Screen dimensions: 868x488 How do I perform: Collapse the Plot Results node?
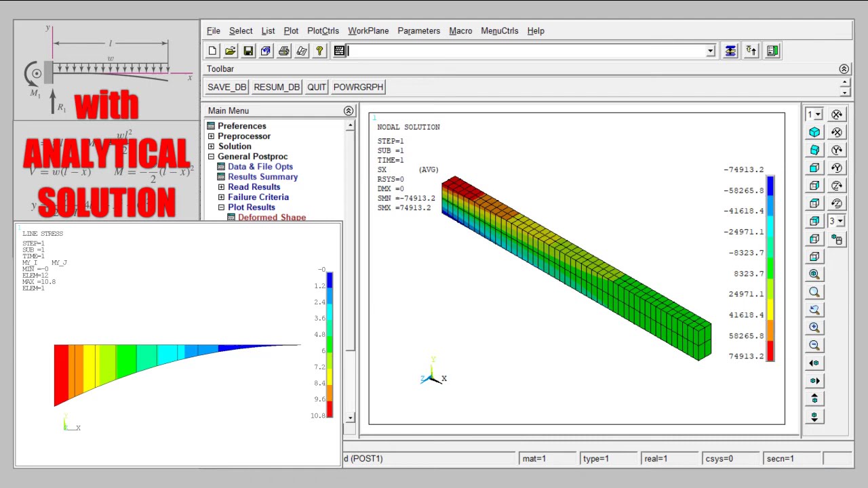(221, 207)
